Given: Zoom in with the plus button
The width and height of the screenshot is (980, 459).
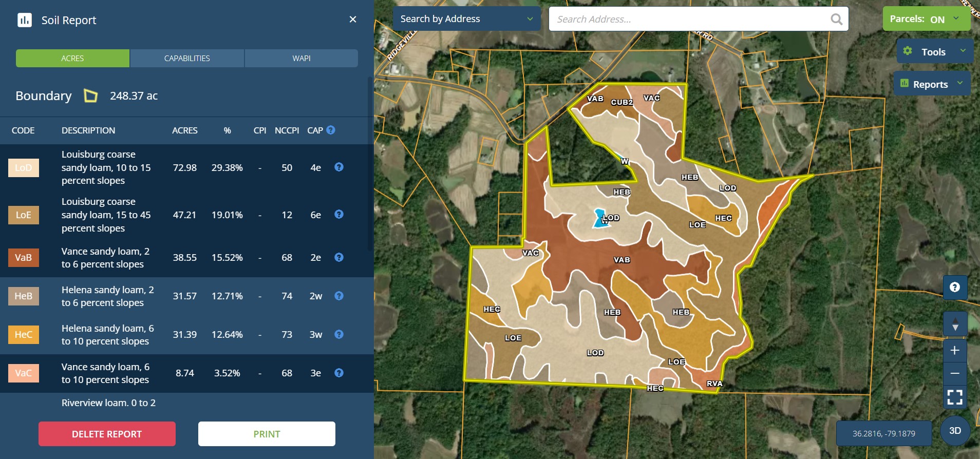Looking at the screenshot, I should (955, 350).
